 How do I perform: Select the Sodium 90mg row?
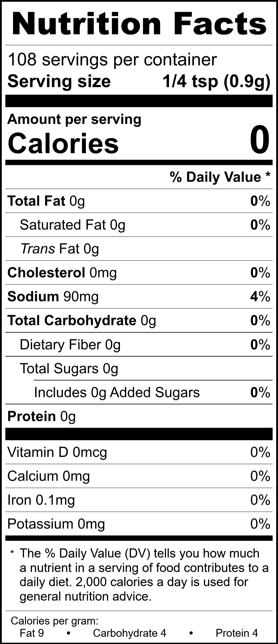click(139, 296)
